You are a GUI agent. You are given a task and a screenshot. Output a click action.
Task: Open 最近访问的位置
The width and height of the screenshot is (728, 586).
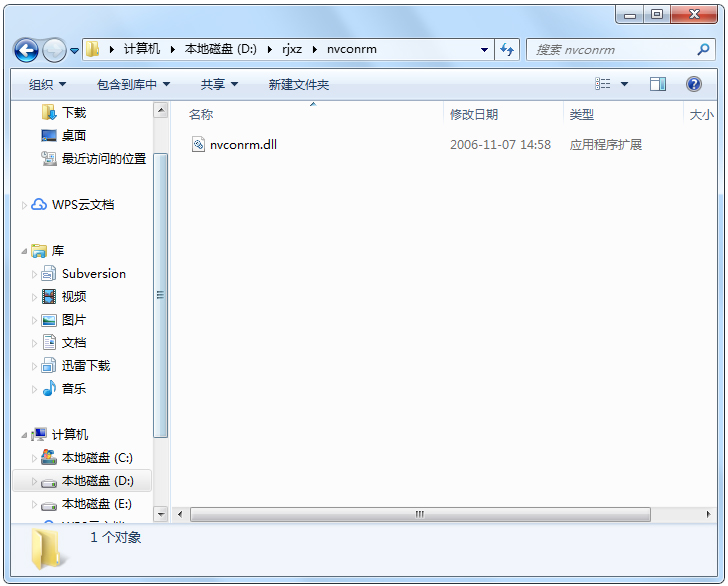pos(104,159)
